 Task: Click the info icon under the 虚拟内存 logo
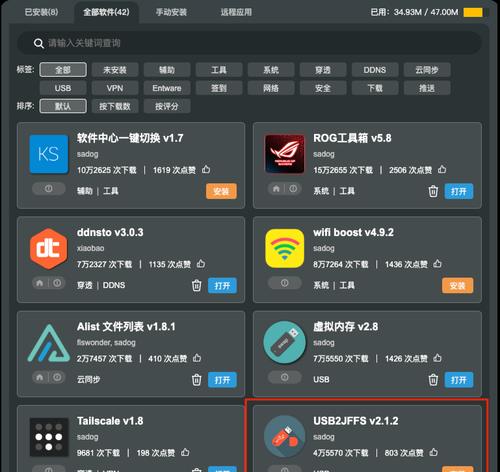click(x=284, y=377)
